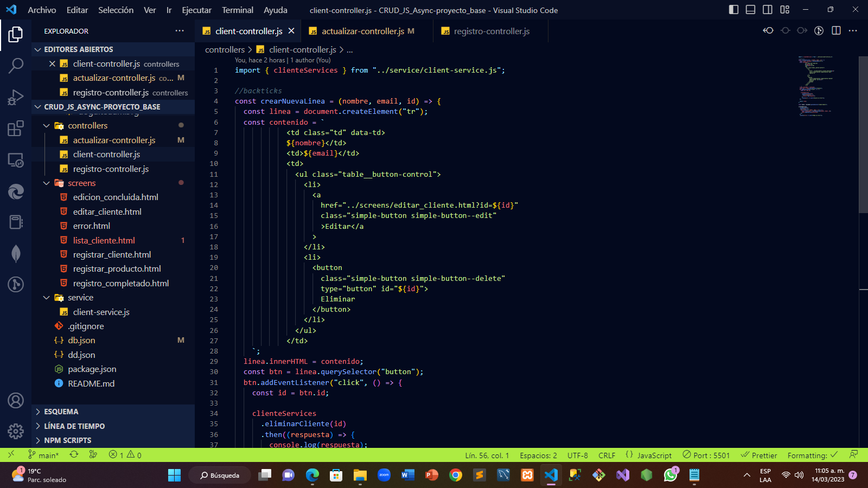The height and width of the screenshot is (488, 868).
Task: Open the Terminal menu
Action: 237,10
